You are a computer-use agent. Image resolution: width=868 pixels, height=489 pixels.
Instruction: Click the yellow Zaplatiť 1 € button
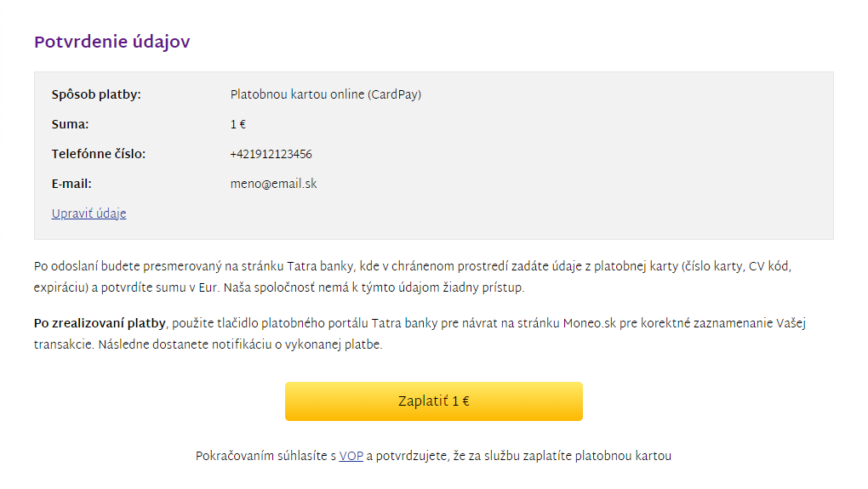pyautogui.click(x=433, y=401)
